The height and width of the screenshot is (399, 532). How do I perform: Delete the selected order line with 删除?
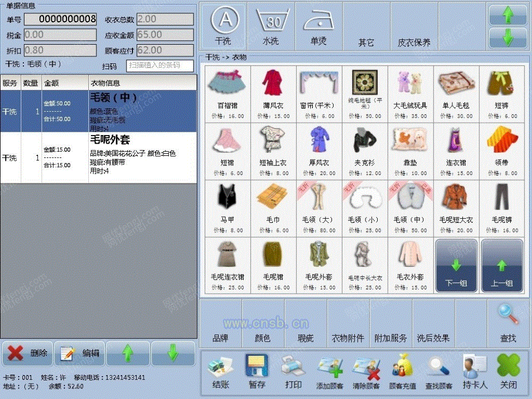[28, 353]
